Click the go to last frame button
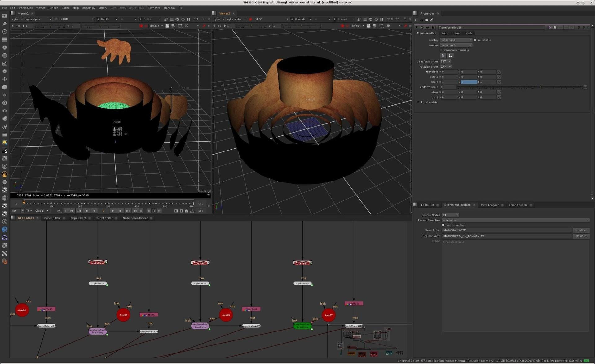Viewport: 595px width, 364px height. (135, 211)
